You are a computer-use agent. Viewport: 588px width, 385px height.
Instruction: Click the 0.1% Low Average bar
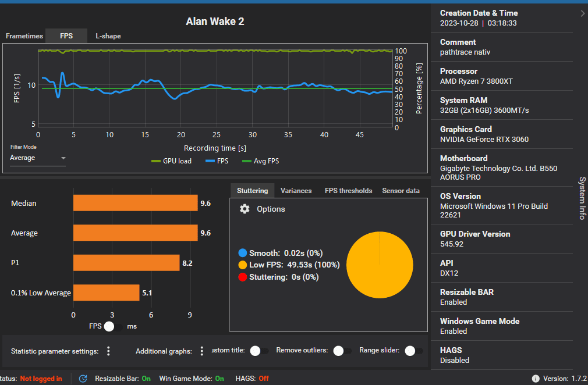[x=106, y=293]
